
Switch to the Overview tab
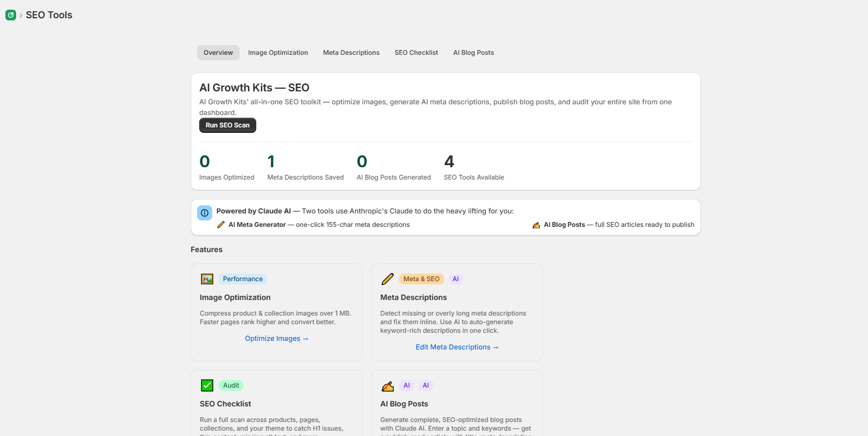[218, 53]
